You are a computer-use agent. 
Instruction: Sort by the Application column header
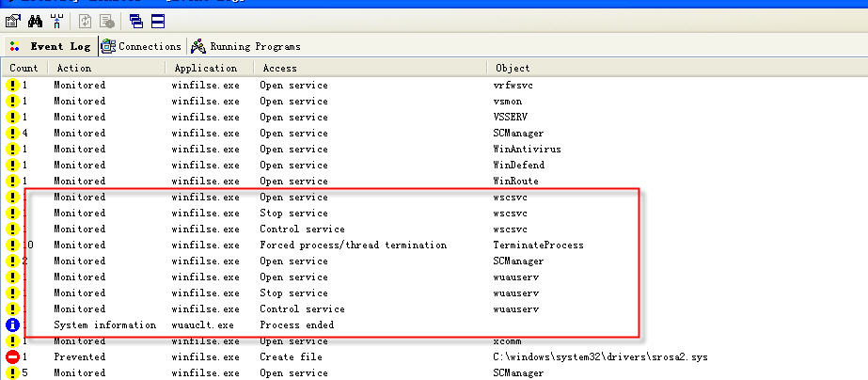205,68
